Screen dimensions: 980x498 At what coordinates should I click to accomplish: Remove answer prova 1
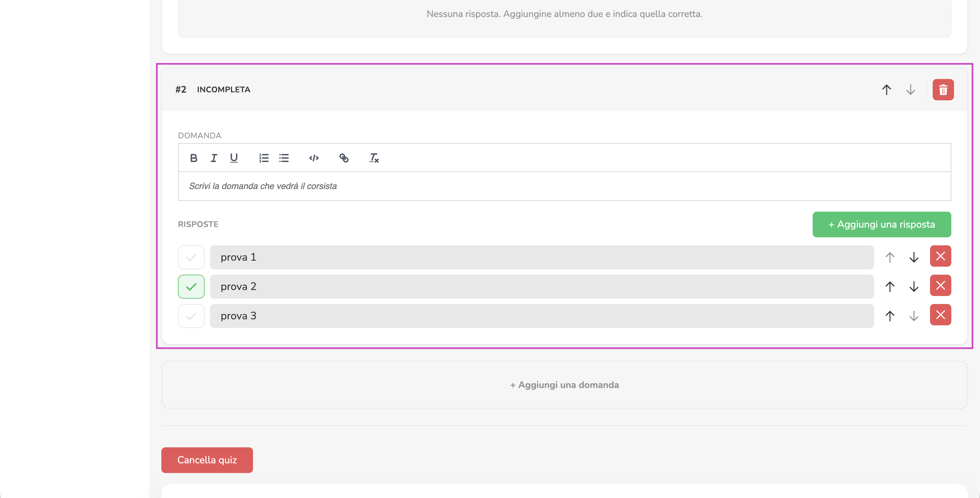[x=940, y=256]
